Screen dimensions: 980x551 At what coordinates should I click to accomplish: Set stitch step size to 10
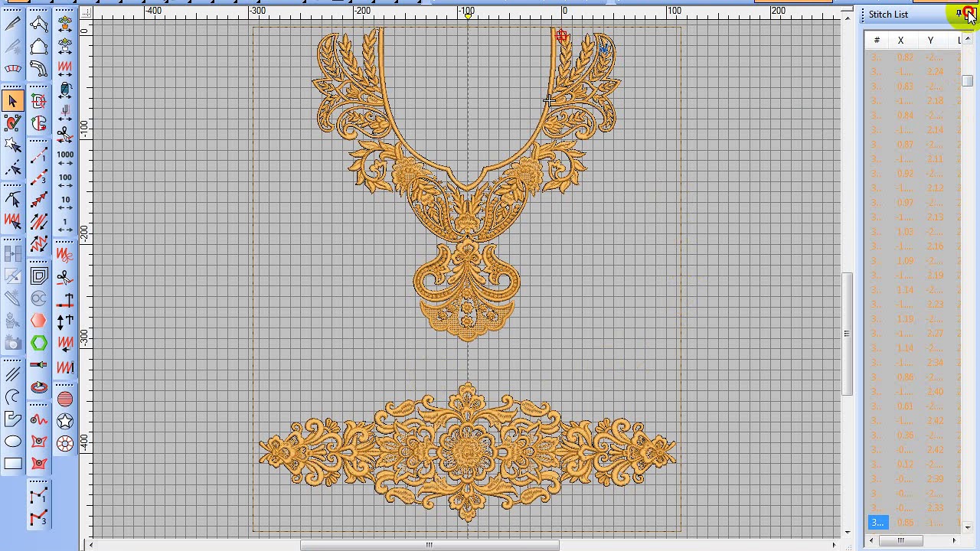65,204
